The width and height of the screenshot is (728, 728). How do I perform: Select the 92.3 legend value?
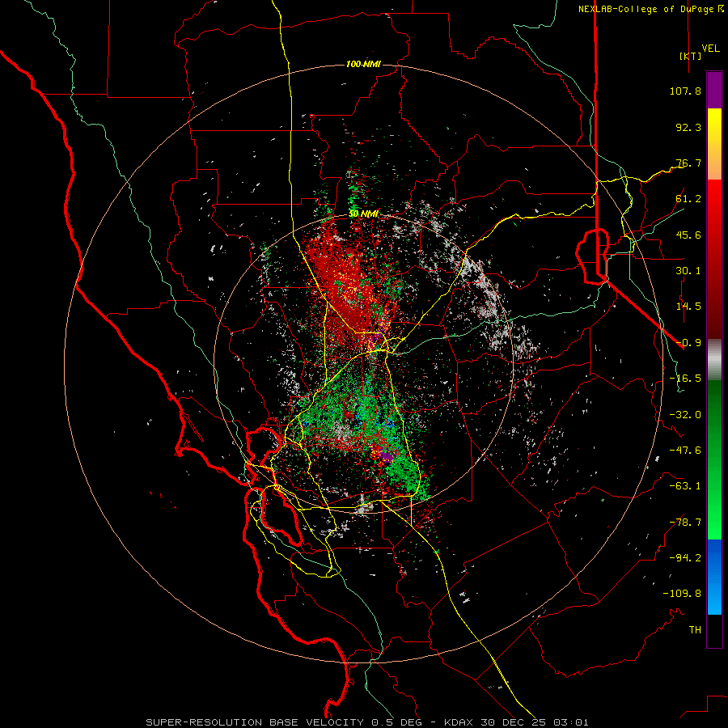point(688,127)
